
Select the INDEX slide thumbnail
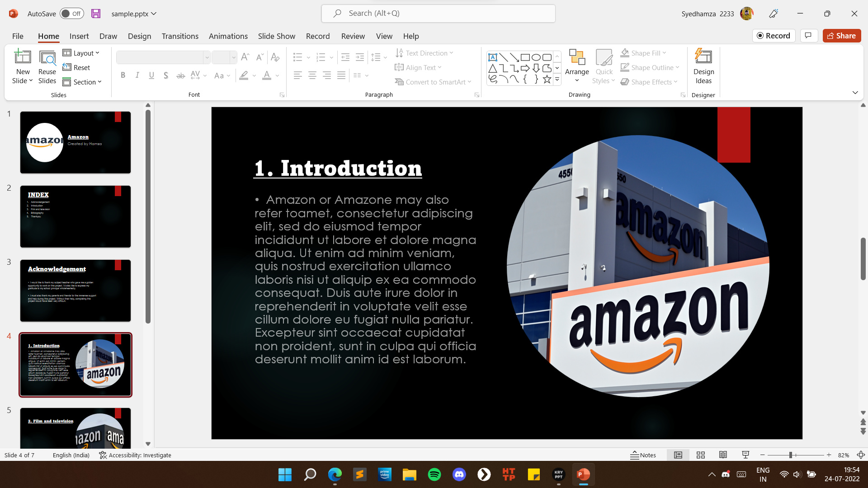point(75,216)
